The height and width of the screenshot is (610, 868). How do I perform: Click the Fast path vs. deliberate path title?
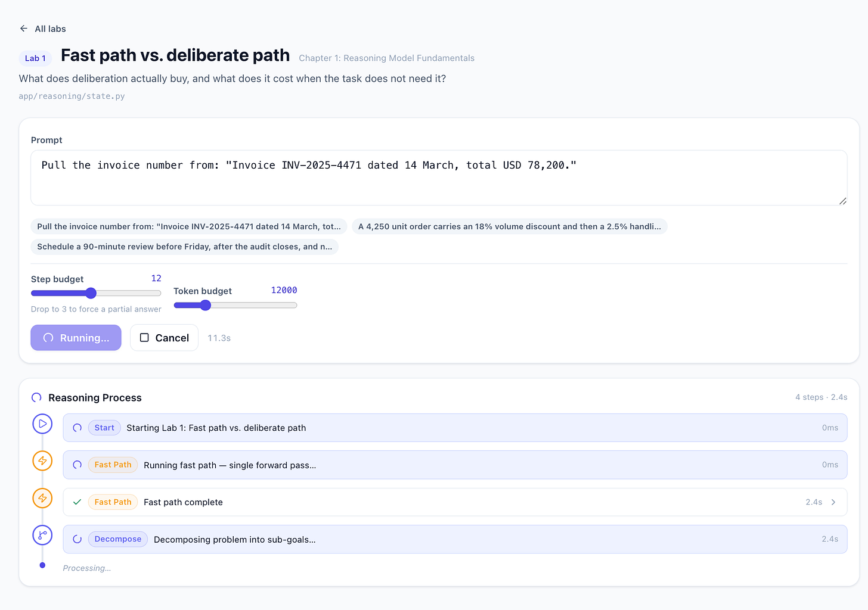[175, 55]
